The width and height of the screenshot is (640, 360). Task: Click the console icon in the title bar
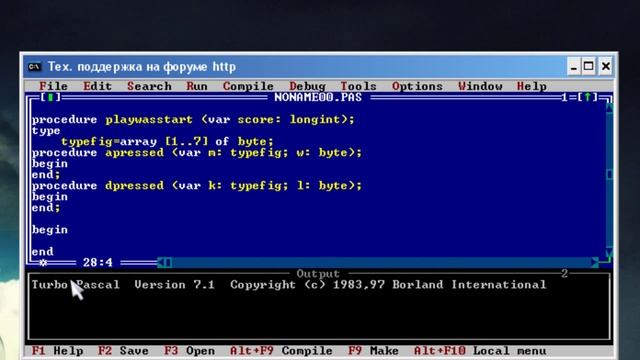(34, 67)
